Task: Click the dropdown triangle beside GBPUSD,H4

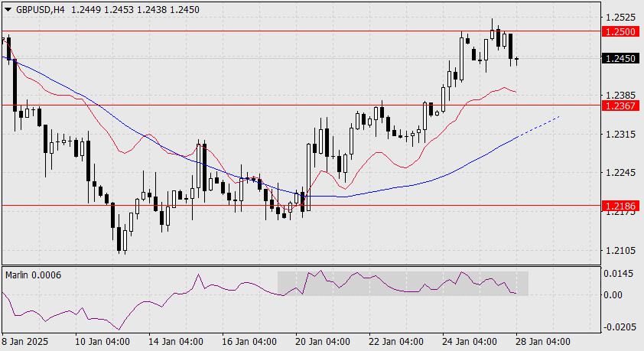Action: pyautogui.click(x=8, y=8)
